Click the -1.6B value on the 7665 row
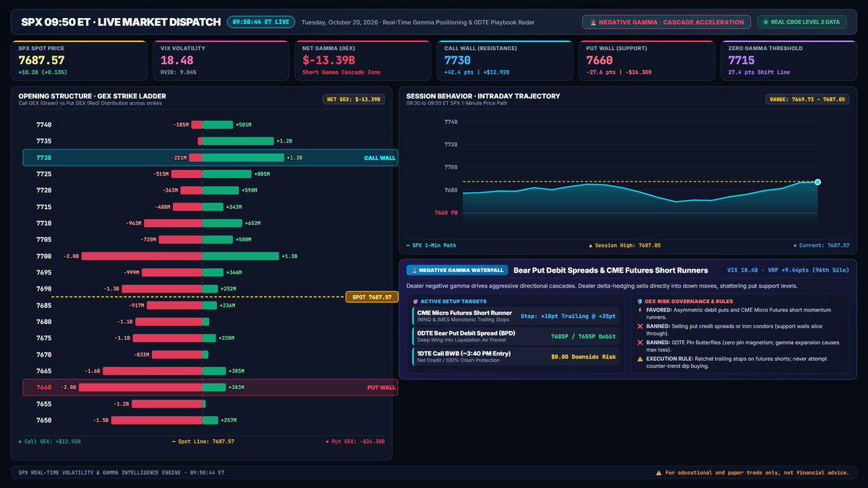The width and height of the screenshot is (868, 488). (93, 371)
